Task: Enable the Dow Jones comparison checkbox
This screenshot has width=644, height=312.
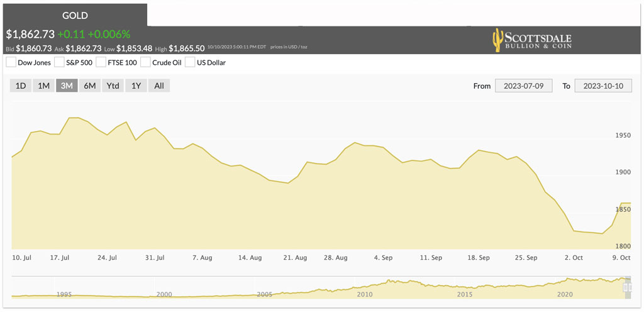Action: (x=11, y=62)
